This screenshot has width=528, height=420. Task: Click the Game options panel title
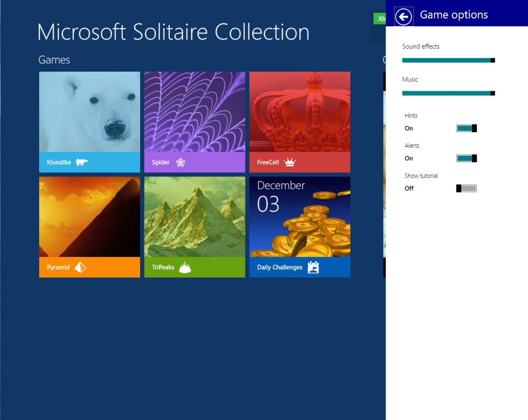pos(453,15)
